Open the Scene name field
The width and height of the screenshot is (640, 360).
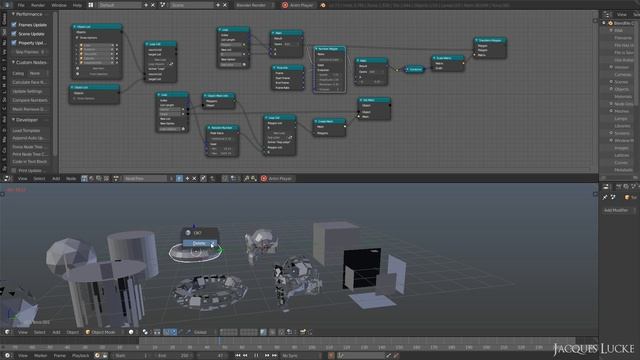click(x=191, y=5)
